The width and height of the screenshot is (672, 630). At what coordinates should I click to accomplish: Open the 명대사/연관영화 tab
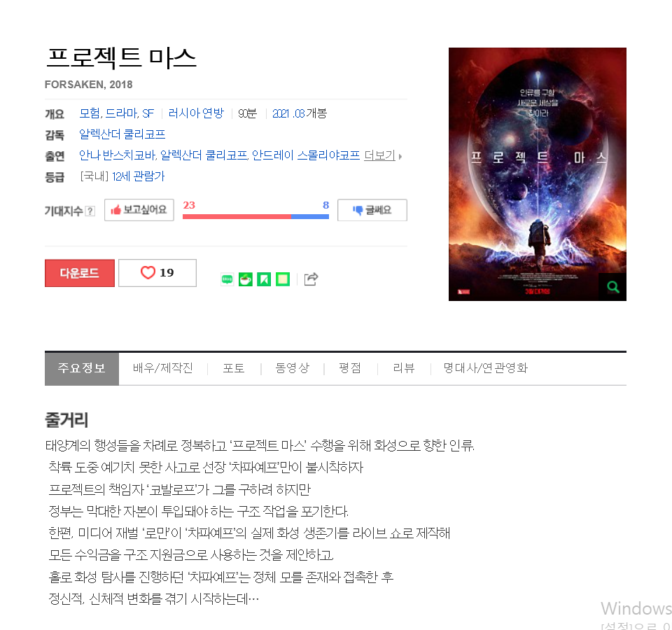pos(485,368)
